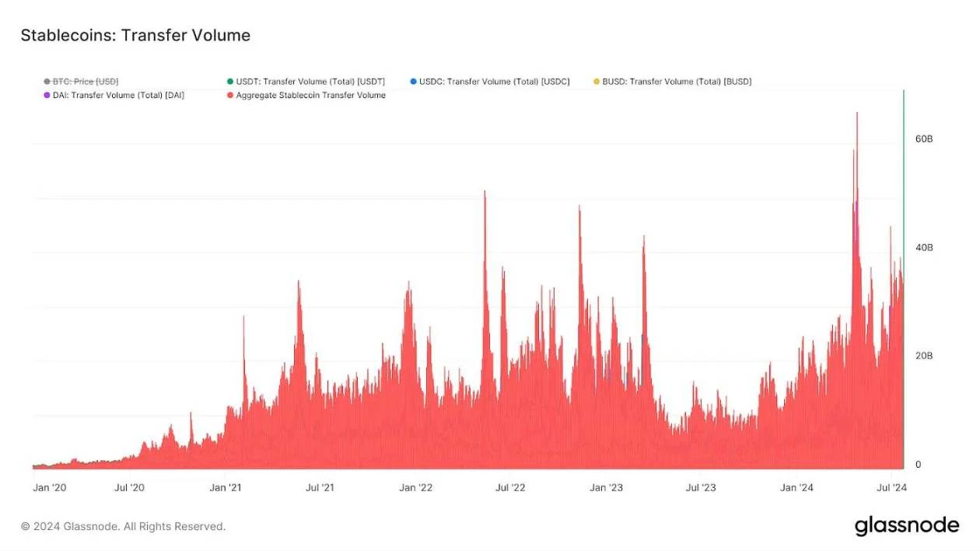Pick the Jul '22 x-axis label
The image size is (980, 551).
pyautogui.click(x=510, y=488)
